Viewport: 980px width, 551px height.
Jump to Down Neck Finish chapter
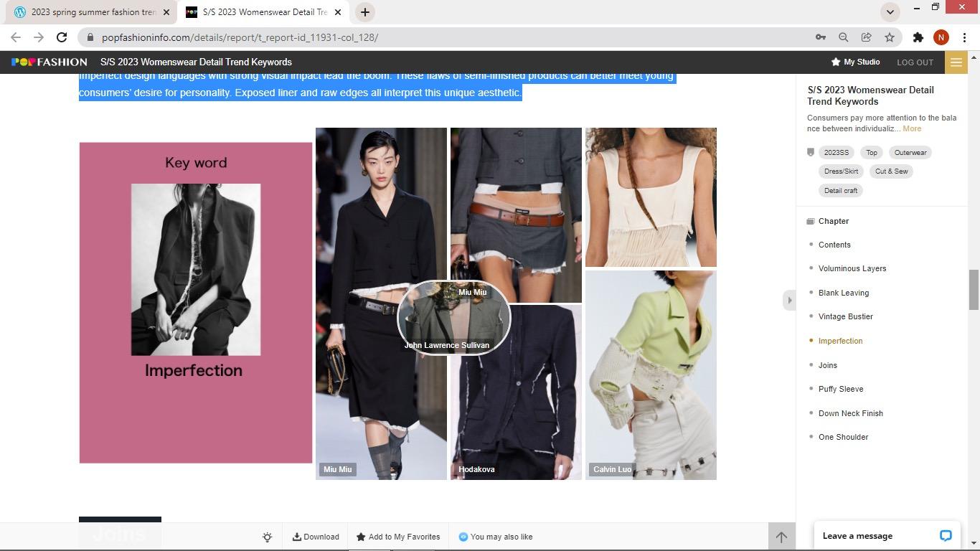[x=851, y=413]
